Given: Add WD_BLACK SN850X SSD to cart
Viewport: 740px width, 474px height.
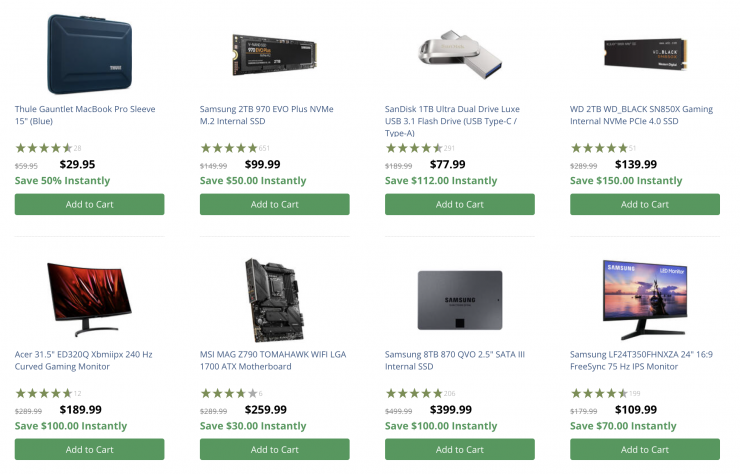Looking at the screenshot, I should [644, 204].
